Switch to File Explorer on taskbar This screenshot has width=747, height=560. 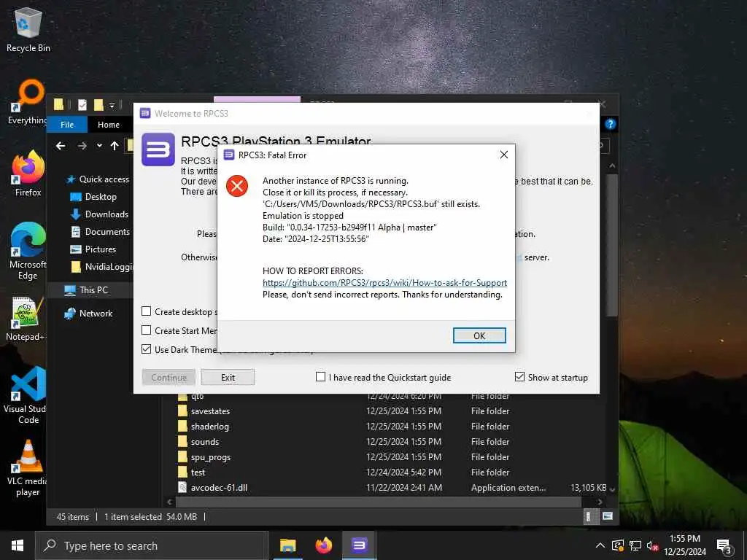(x=287, y=545)
